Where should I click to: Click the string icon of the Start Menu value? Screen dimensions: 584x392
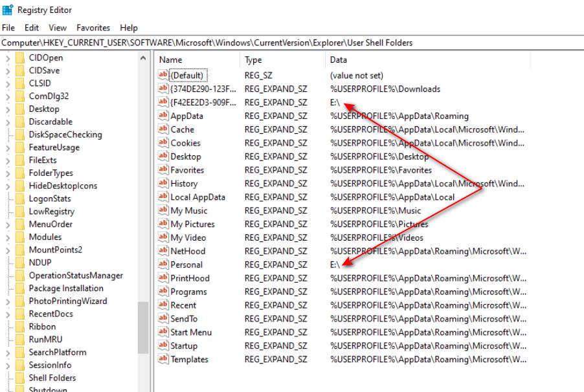(163, 332)
